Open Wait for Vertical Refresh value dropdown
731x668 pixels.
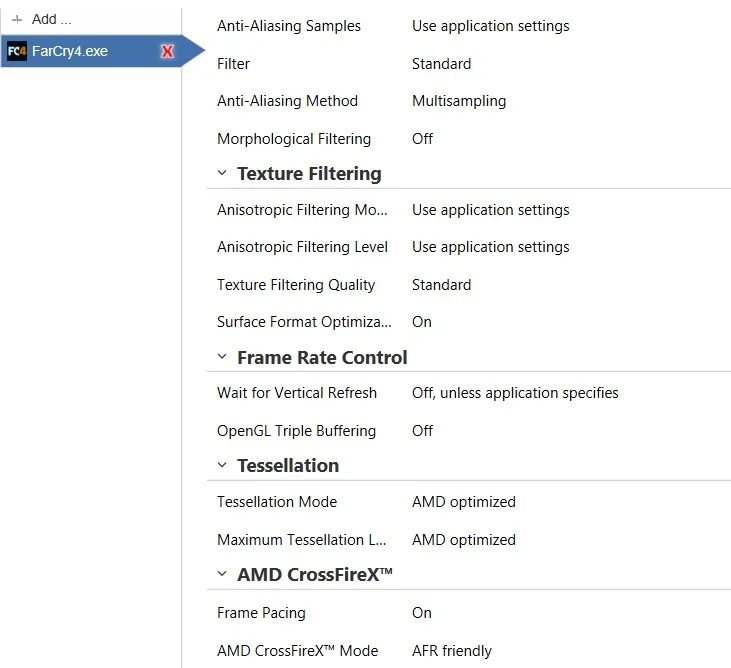coord(515,393)
